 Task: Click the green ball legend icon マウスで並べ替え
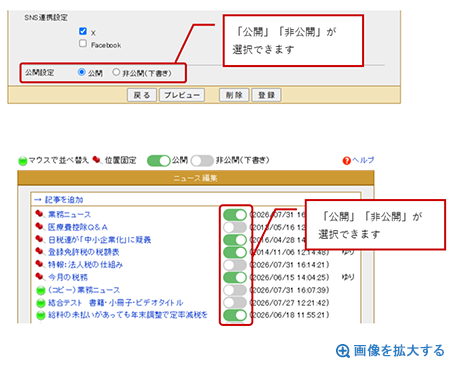coord(23,161)
